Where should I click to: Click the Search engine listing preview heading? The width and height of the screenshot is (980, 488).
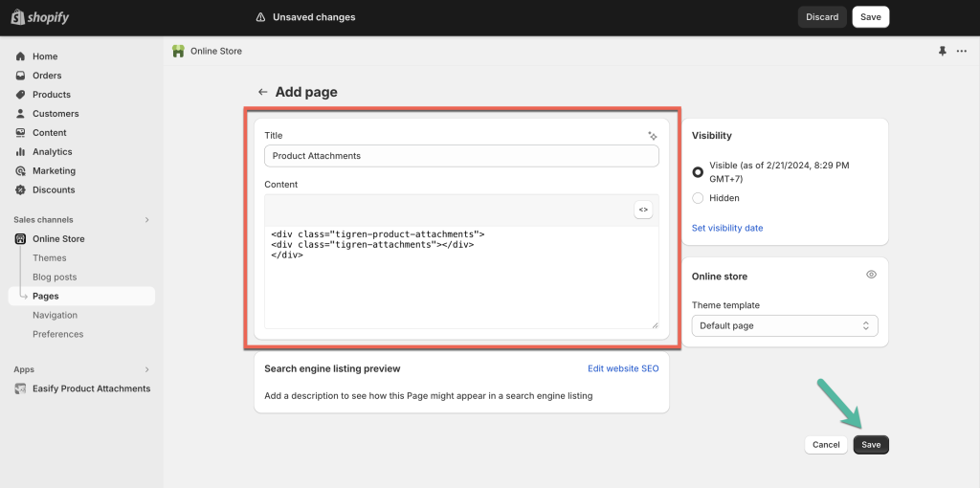click(x=332, y=368)
